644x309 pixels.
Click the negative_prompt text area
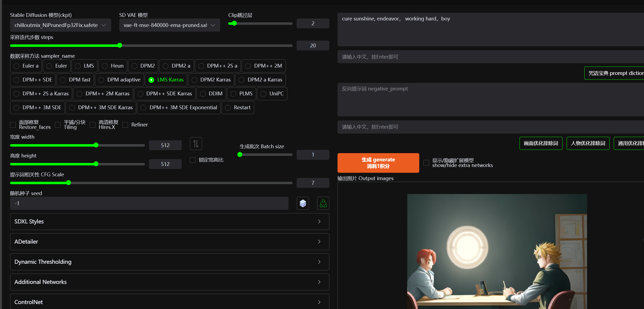(x=491, y=99)
